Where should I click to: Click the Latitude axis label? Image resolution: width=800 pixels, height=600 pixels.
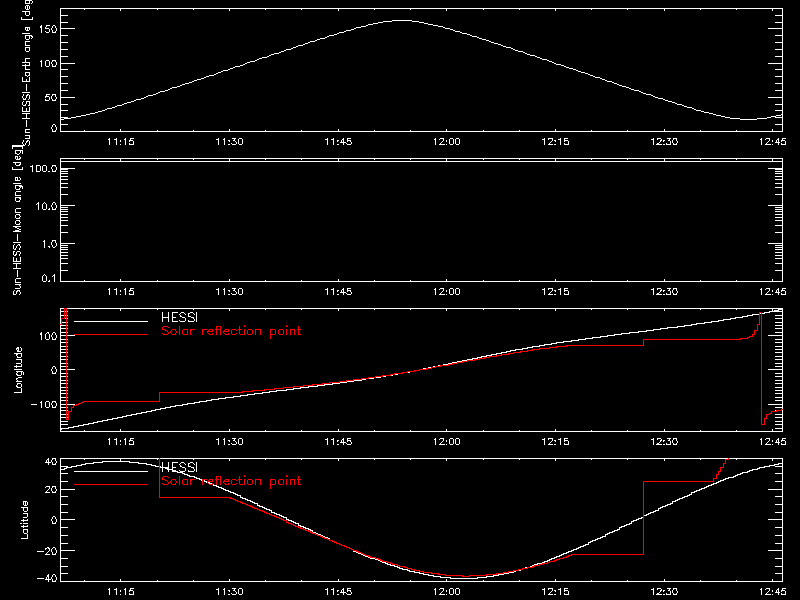tap(24, 520)
